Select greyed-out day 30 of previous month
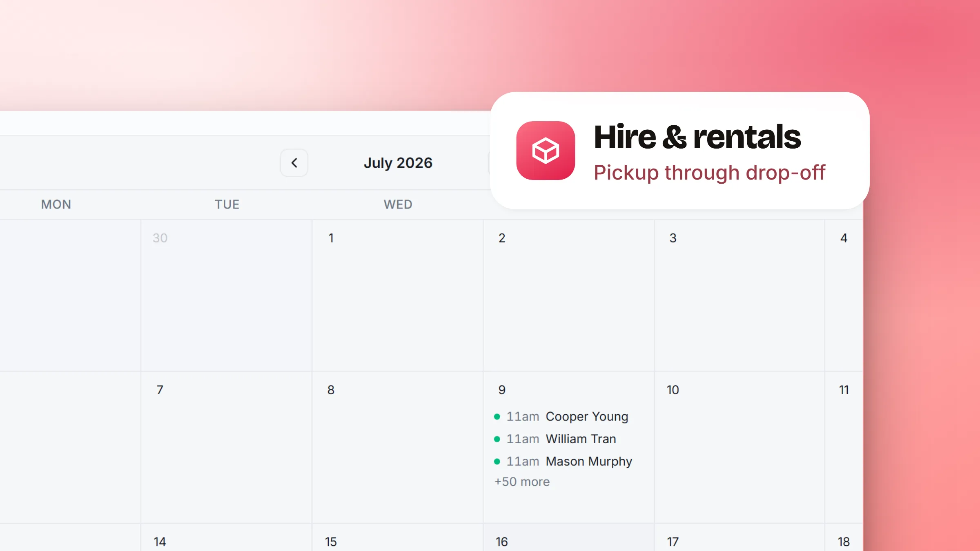 (160, 238)
